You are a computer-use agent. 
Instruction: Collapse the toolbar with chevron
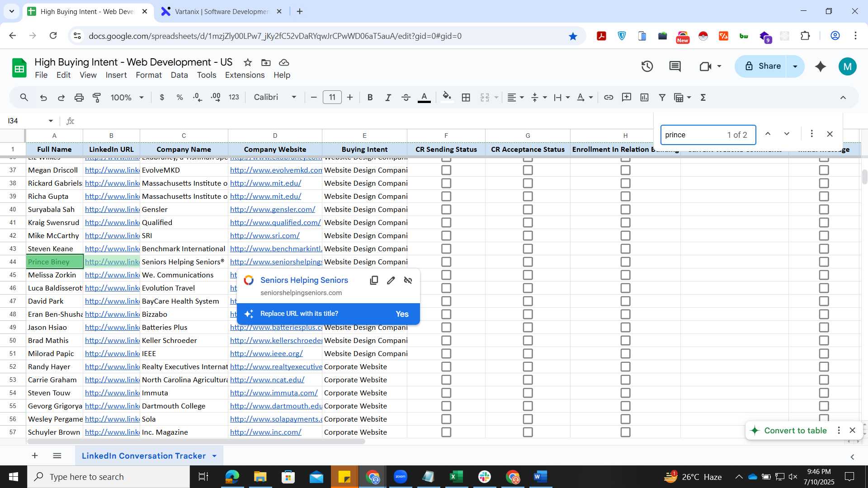coord(843,98)
